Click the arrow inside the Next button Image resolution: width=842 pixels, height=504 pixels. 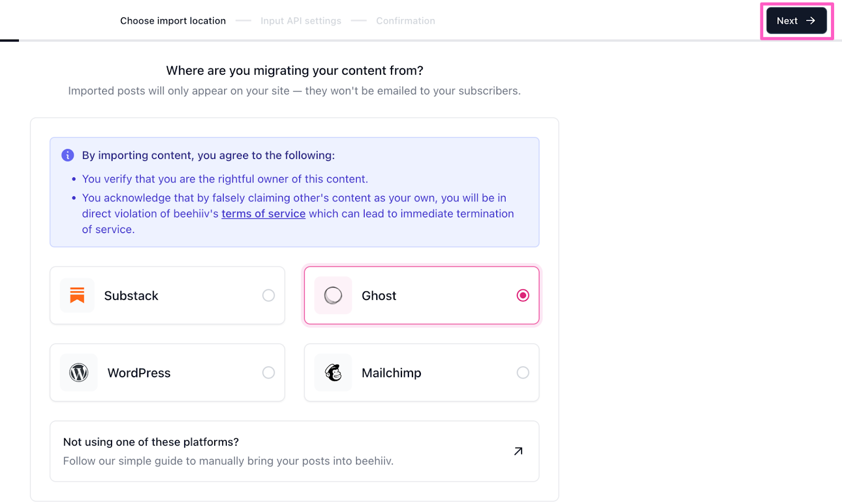click(x=811, y=21)
